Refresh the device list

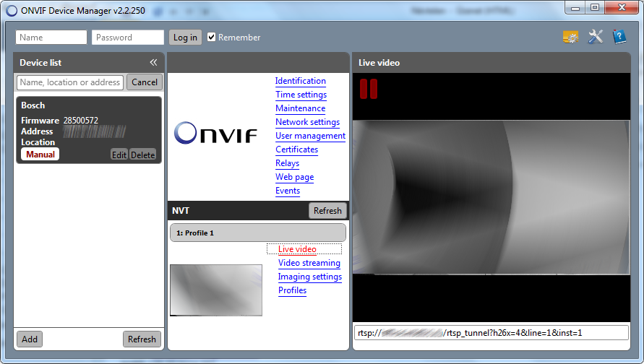click(x=142, y=339)
